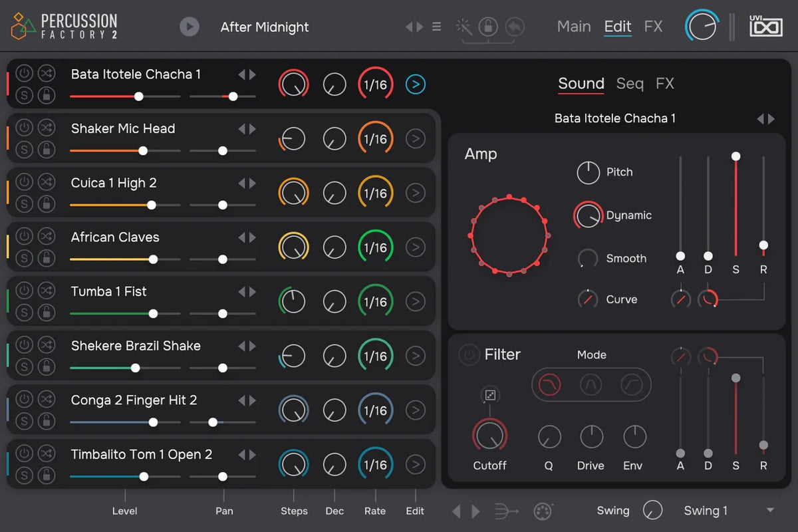Click the MIDI connector icon in bottom bar
Viewport: 798px width, 532px height.
(x=543, y=511)
